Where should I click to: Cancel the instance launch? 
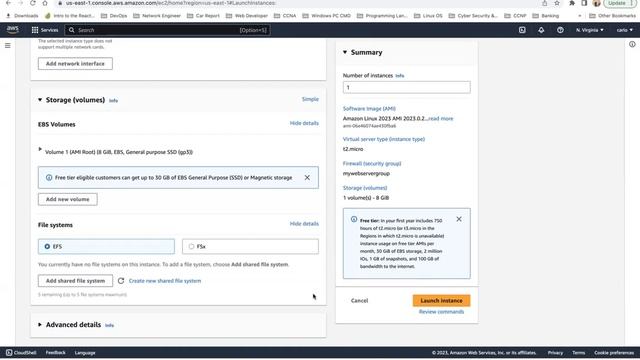360,300
